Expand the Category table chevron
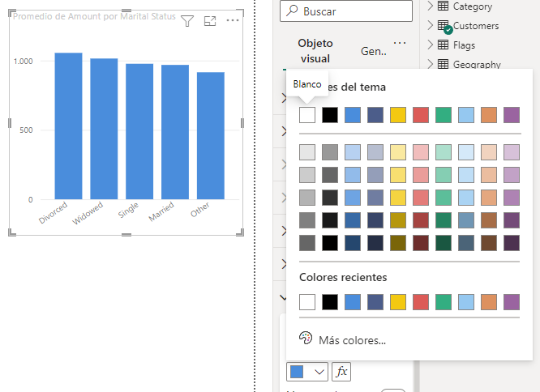The image size is (540, 392). [x=430, y=6]
